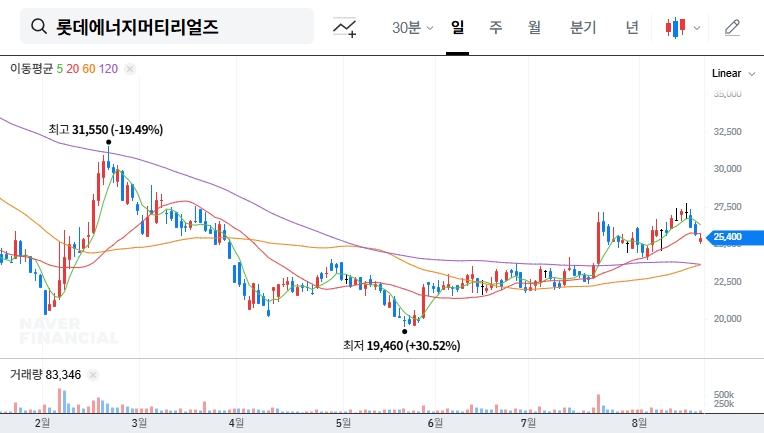The width and height of the screenshot is (764, 433).
Task: Switch to the 년 yearly tab
Action: pyautogui.click(x=632, y=27)
